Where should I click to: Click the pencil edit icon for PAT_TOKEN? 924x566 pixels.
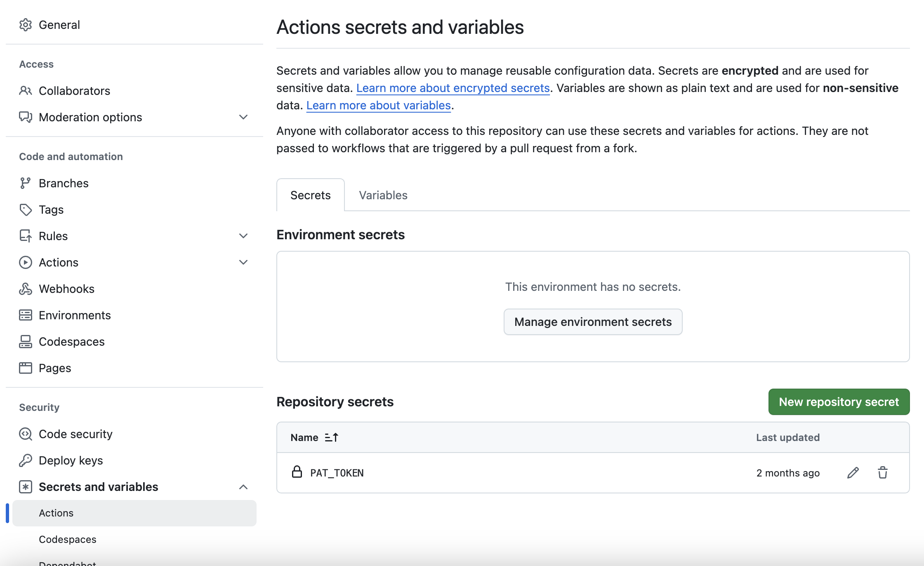[x=853, y=473]
